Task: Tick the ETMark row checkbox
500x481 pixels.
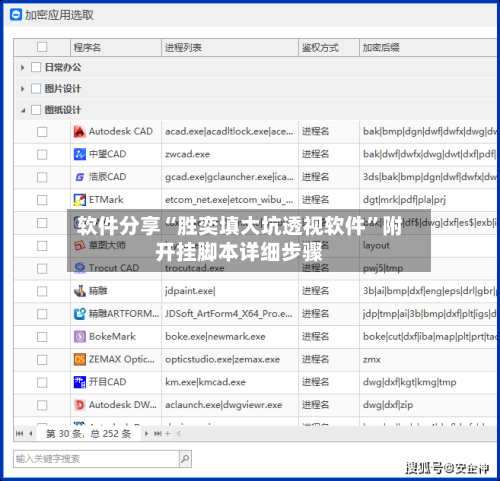Action: coord(42,200)
